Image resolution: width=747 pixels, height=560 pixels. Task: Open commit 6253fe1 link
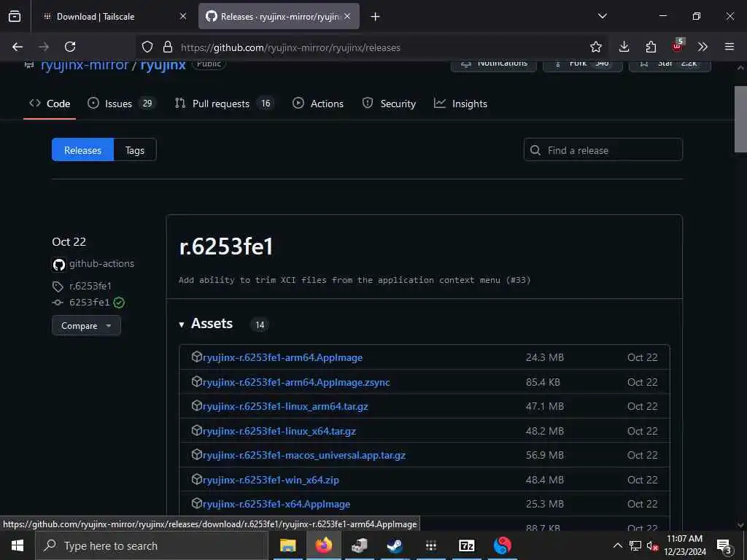coord(89,303)
